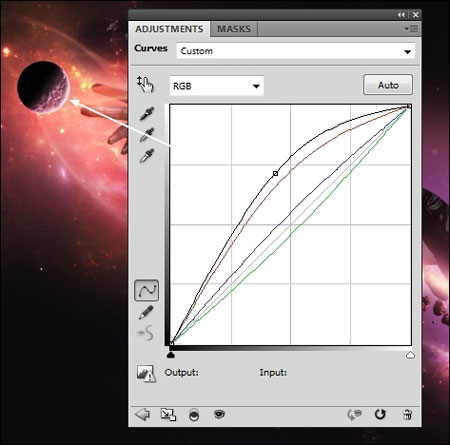Open the RGB channel dropdown
This screenshot has height=445, width=450.
tap(217, 86)
